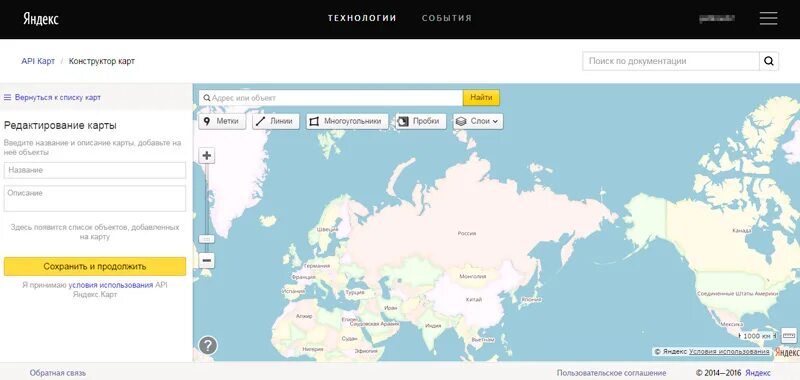
Task: Click the Яндекс logo
Action: [x=41, y=19]
